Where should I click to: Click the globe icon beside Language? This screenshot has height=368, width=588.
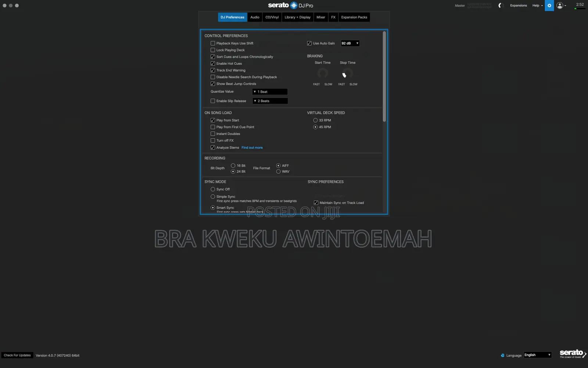pyautogui.click(x=502, y=355)
